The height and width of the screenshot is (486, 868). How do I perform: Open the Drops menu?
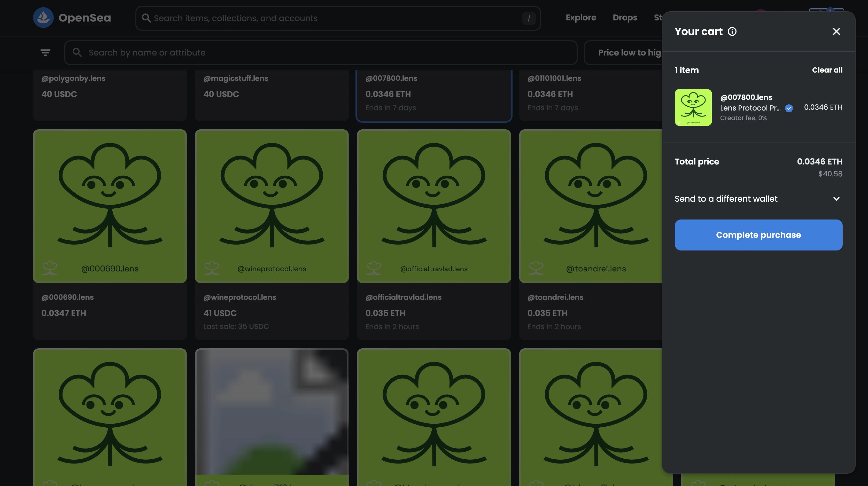click(x=625, y=18)
